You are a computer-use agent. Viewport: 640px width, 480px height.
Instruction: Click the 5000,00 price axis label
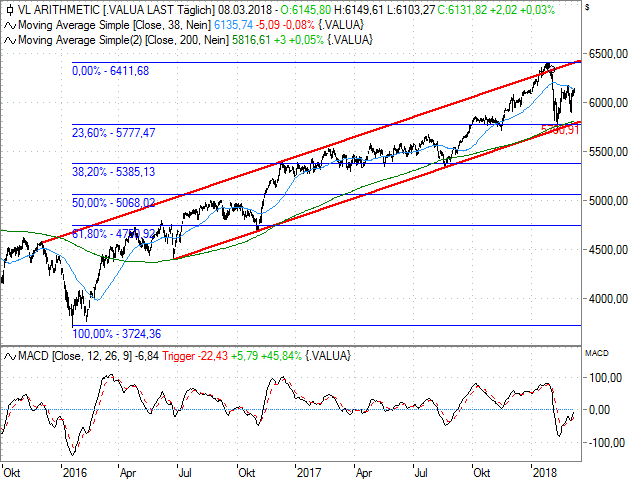(608, 201)
